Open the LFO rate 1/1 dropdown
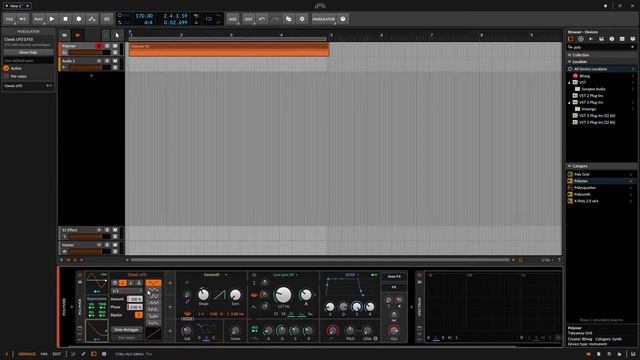 pos(127,291)
